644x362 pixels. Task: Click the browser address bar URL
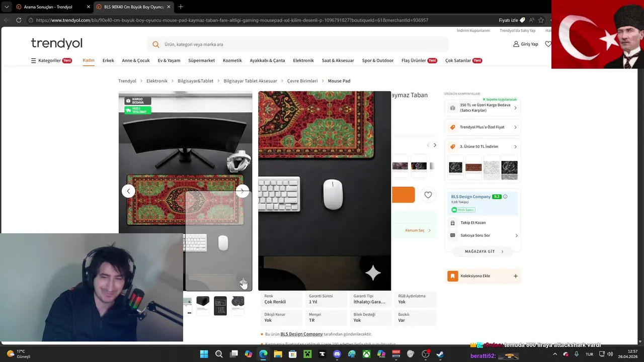click(x=232, y=20)
